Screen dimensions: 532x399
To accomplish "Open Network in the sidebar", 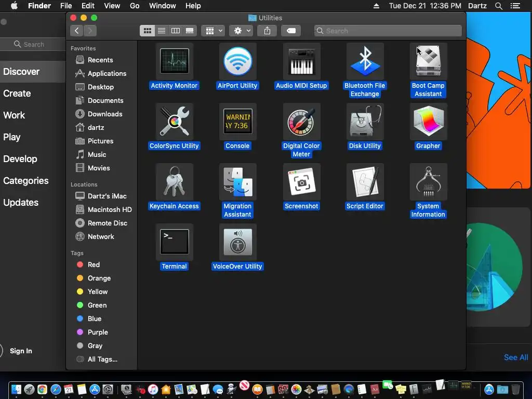I will (95, 237).
